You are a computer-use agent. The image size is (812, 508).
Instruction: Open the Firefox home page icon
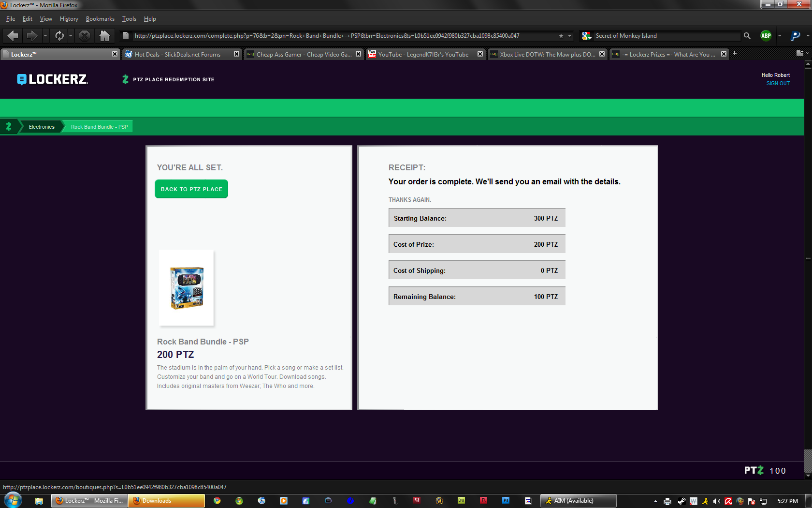click(104, 35)
